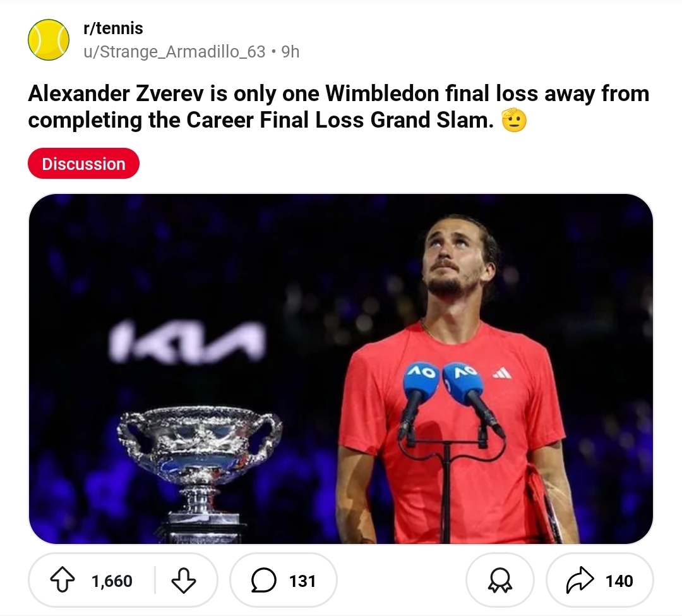The height and width of the screenshot is (616, 682).
Task: Click the Adidas logo on the red shirt
Action: (x=502, y=373)
